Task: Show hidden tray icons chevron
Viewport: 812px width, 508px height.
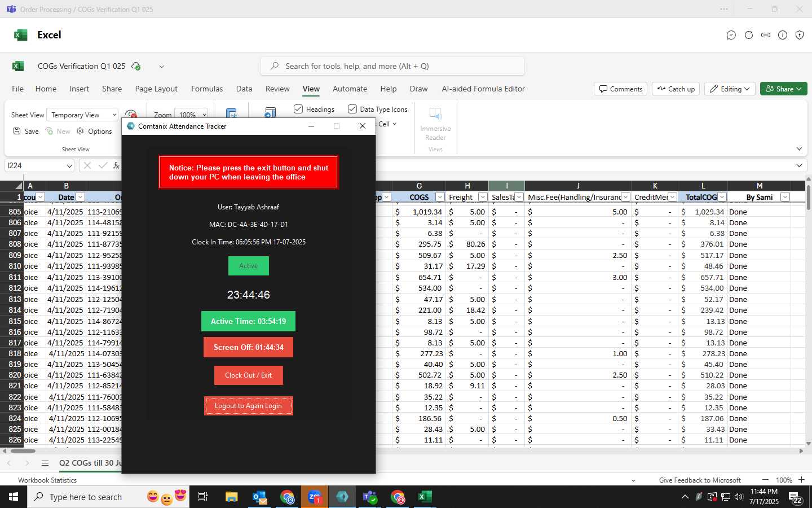Action: pos(685,497)
